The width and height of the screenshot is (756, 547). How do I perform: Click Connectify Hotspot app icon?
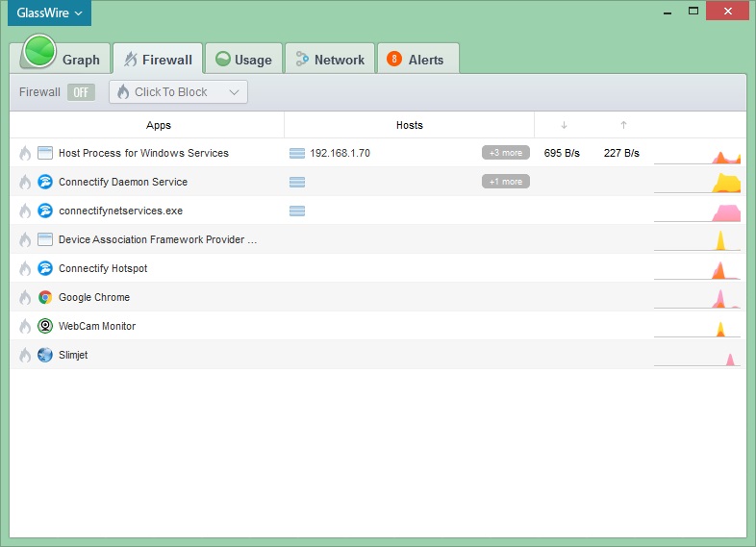coord(45,268)
